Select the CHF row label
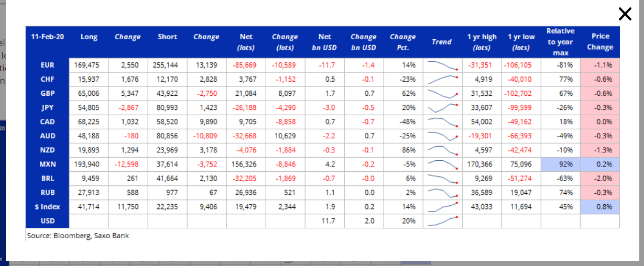The height and width of the screenshot is (266, 644). [48, 80]
